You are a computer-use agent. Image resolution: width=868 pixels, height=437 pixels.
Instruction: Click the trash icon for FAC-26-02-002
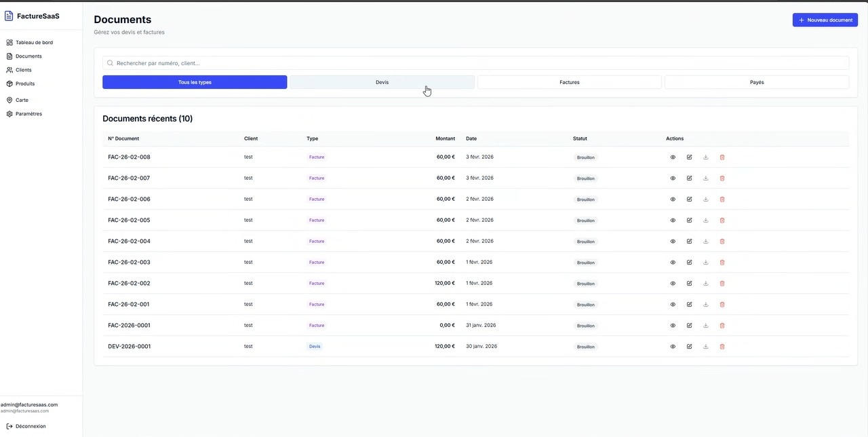[x=722, y=284]
